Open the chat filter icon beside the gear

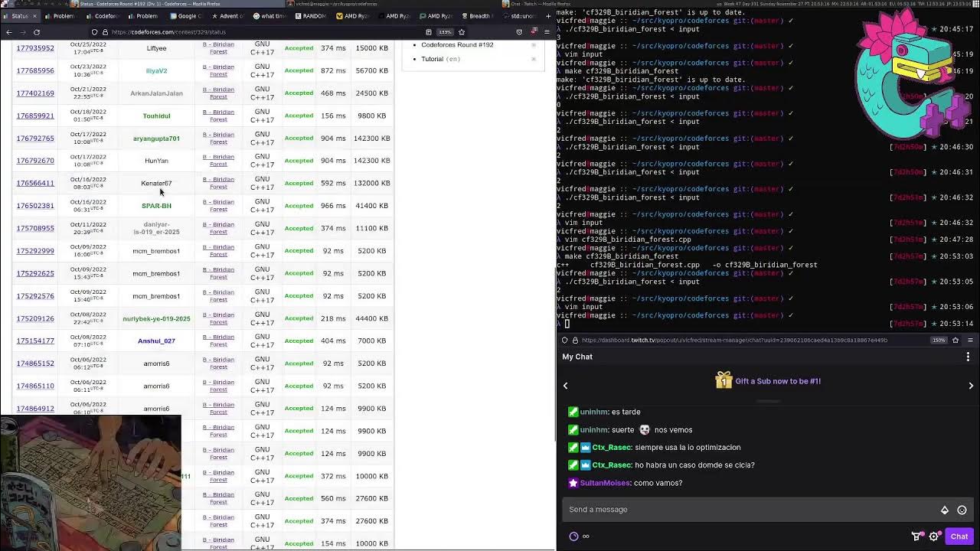point(916,536)
